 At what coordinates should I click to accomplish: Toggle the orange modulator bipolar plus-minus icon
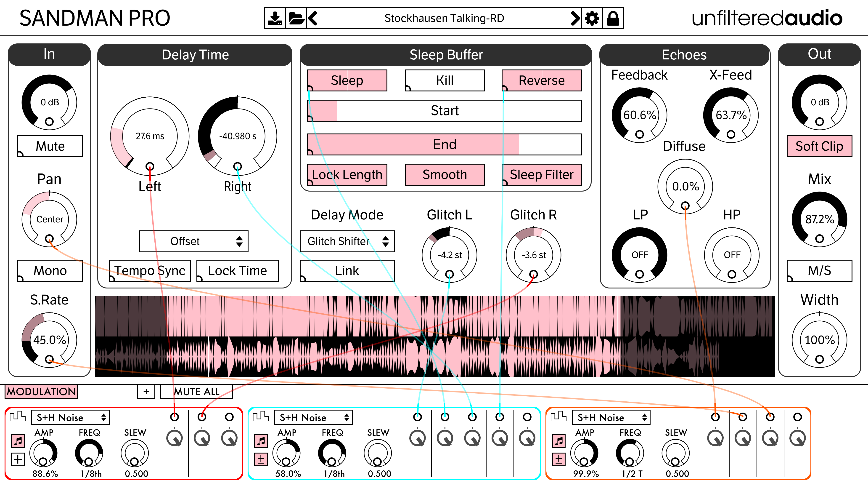tap(559, 459)
